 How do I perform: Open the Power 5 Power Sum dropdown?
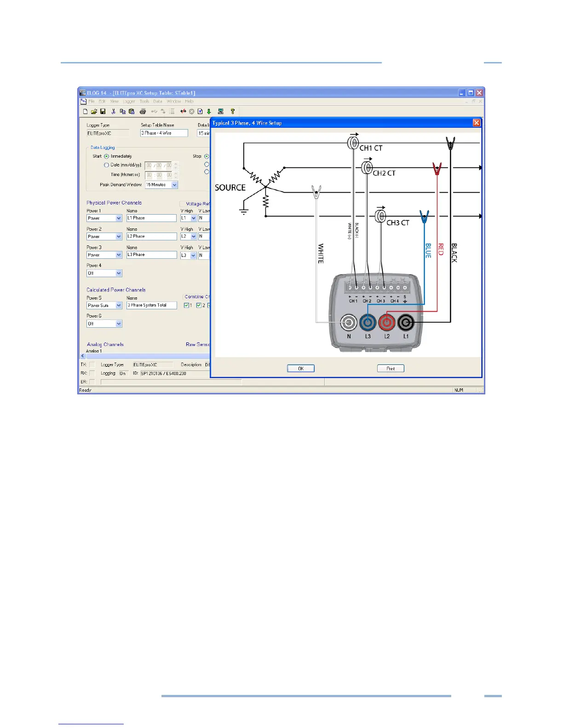point(119,305)
